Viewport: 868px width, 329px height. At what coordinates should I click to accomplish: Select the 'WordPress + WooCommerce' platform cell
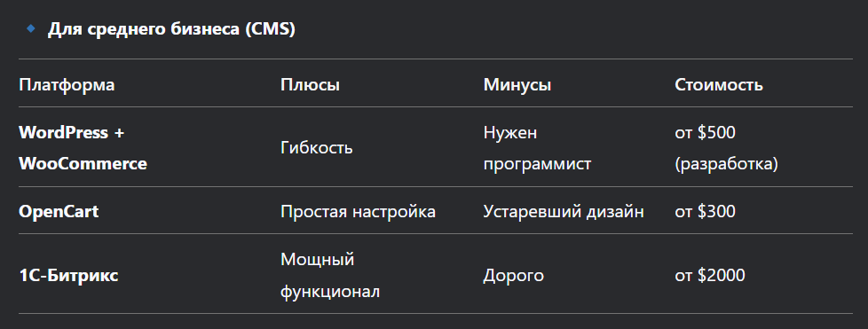[x=83, y=148]
